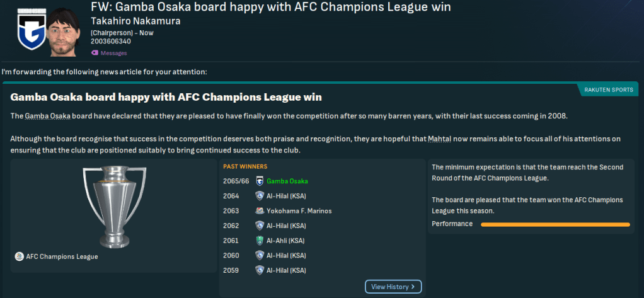Click the AFC Champions League trophy image
The height and width of the screenshot is (298, 644).
(113, 207)
